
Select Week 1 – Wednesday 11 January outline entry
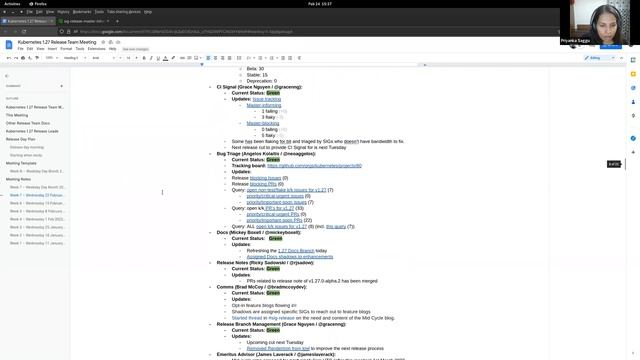37,243
